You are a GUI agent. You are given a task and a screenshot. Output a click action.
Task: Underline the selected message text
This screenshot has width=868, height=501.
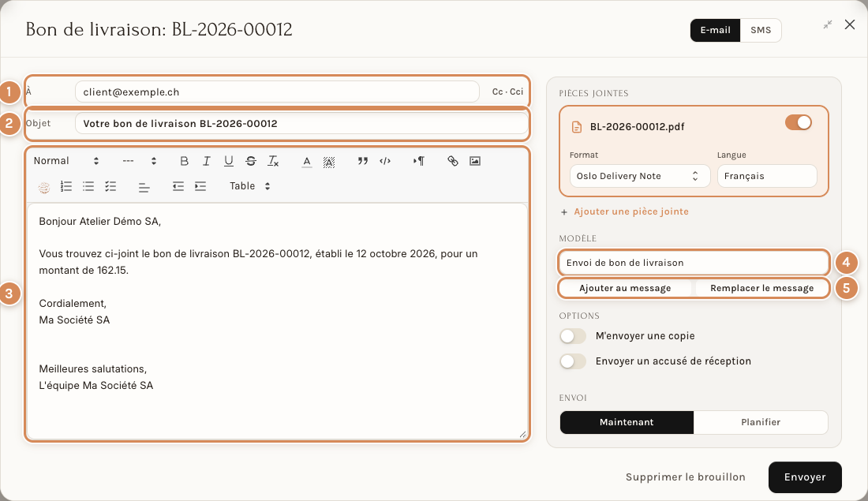click(x=229, y=161)
